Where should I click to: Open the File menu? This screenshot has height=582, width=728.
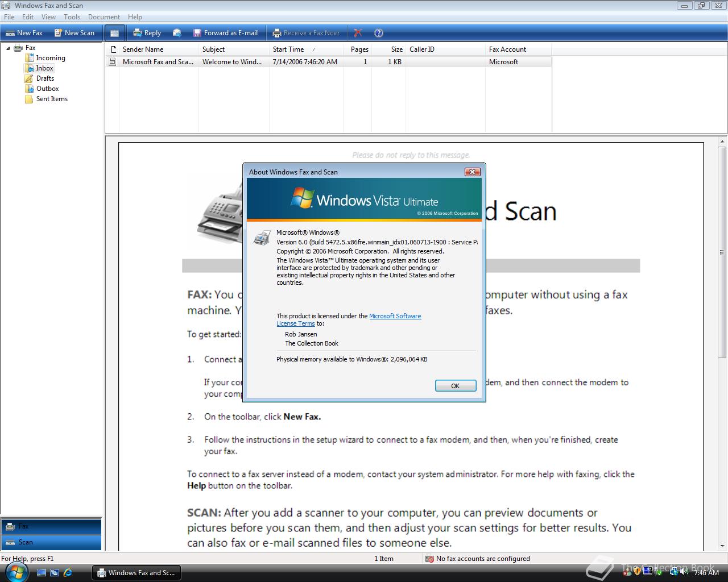9,17
